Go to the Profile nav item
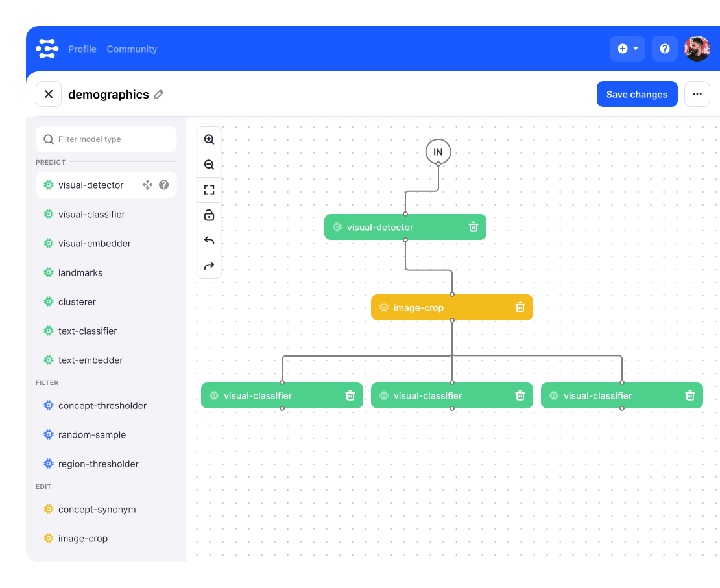The width and height of the screenshot is (720, 588). pyautogui.click(x=82, y=49)
